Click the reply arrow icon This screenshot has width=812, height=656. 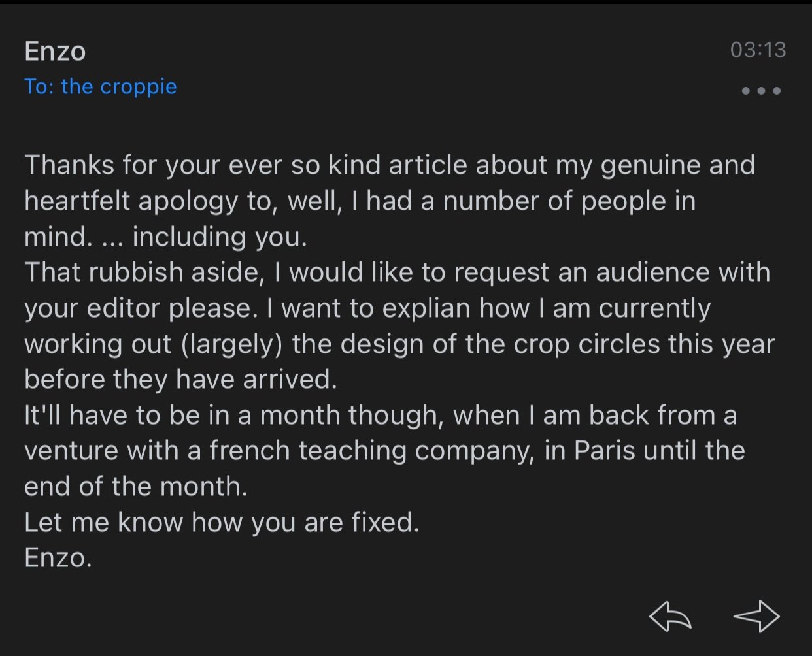click(x=670, y=616)
